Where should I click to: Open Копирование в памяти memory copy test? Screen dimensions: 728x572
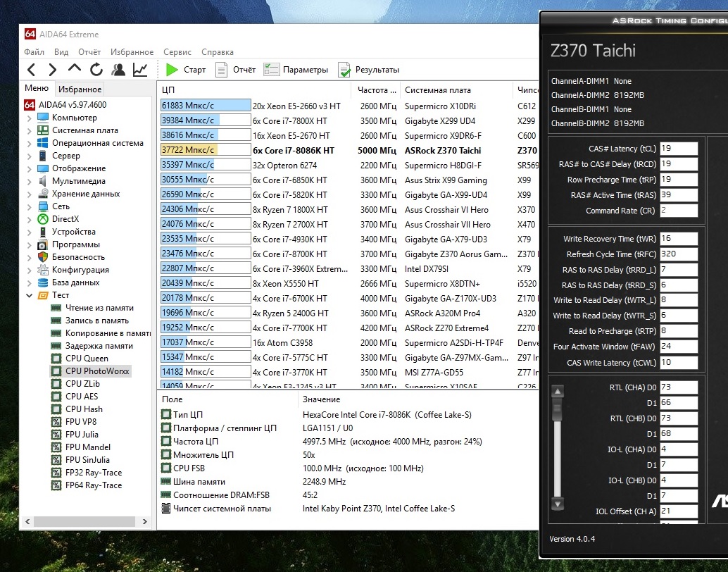click(x=108, y=333)
